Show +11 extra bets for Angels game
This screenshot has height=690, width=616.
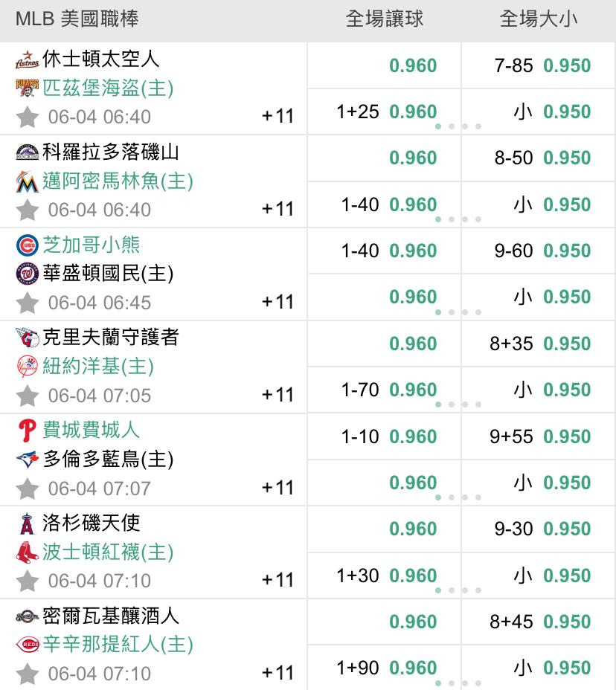[277, 580]
